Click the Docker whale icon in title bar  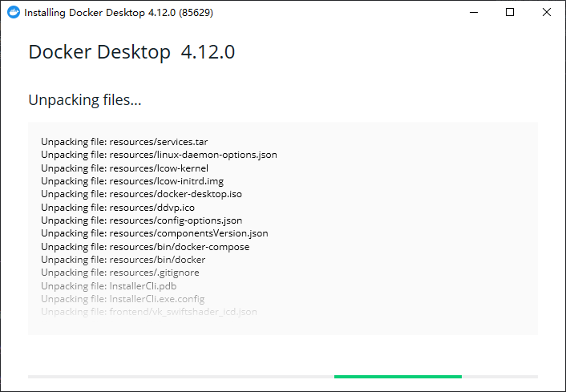pos(12,13)
